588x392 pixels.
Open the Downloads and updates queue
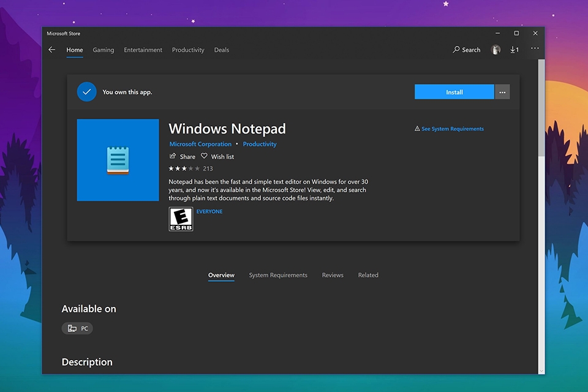[514, 50]
